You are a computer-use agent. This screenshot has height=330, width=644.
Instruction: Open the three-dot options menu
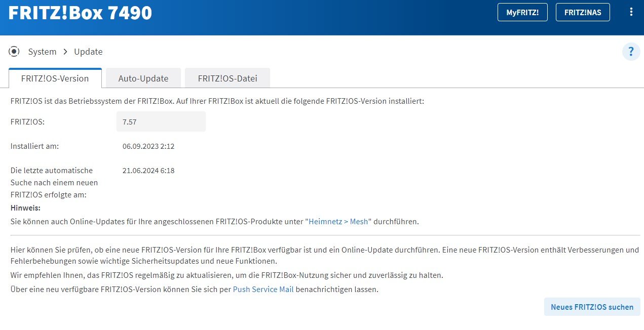point(631,12)
